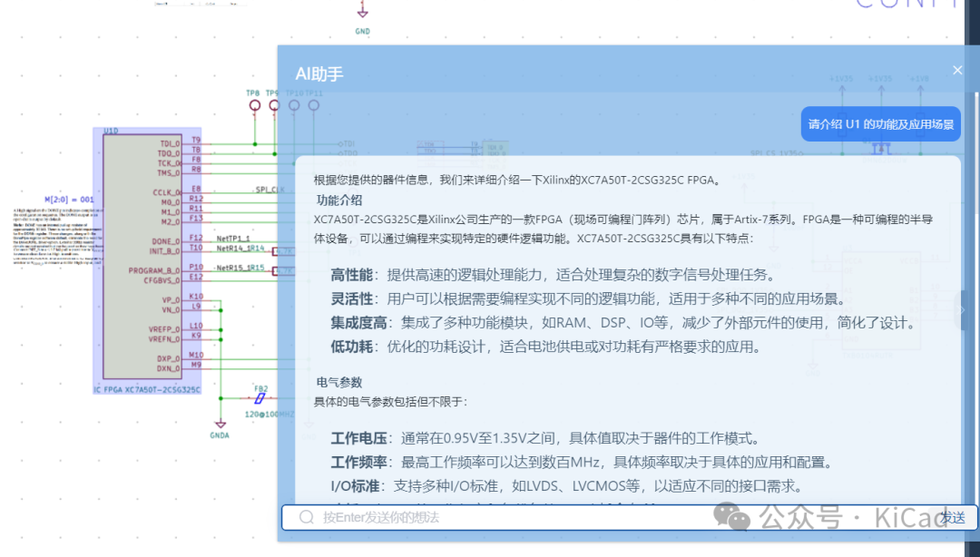Click the INIT_B_0 pin name
The height and width of the screenshot is (557, 980).
click(x=164, y=250)
